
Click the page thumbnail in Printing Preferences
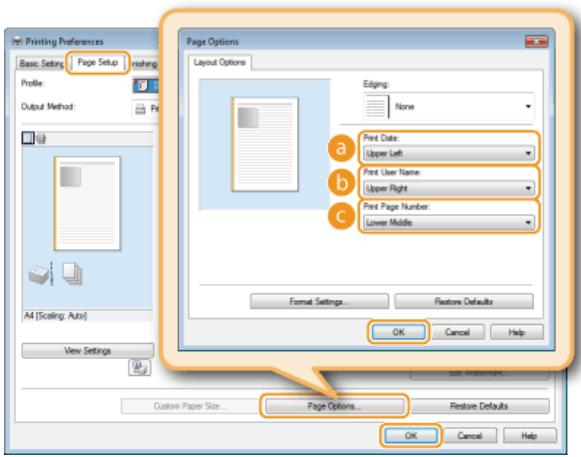(87, 203)
